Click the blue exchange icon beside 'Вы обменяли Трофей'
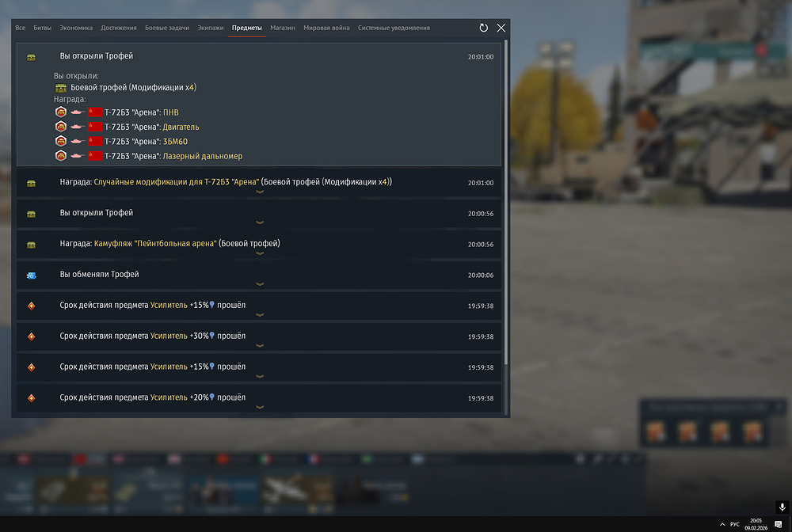 pos(32,275)
